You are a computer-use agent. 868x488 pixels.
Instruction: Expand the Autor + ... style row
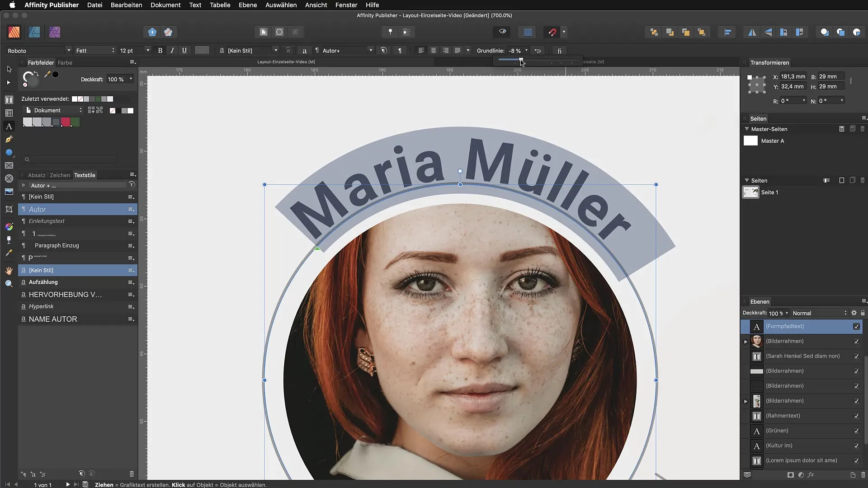pyautogui.click(x=24, y=185)
